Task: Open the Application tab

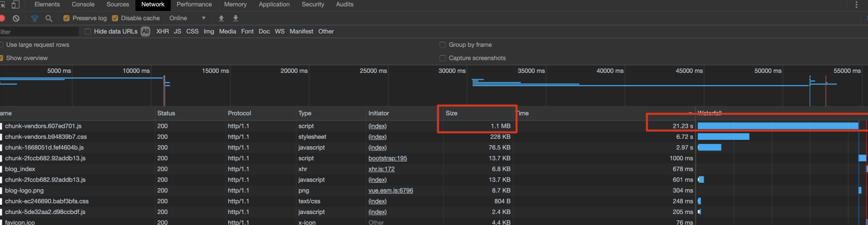Action: click(274, 5)
